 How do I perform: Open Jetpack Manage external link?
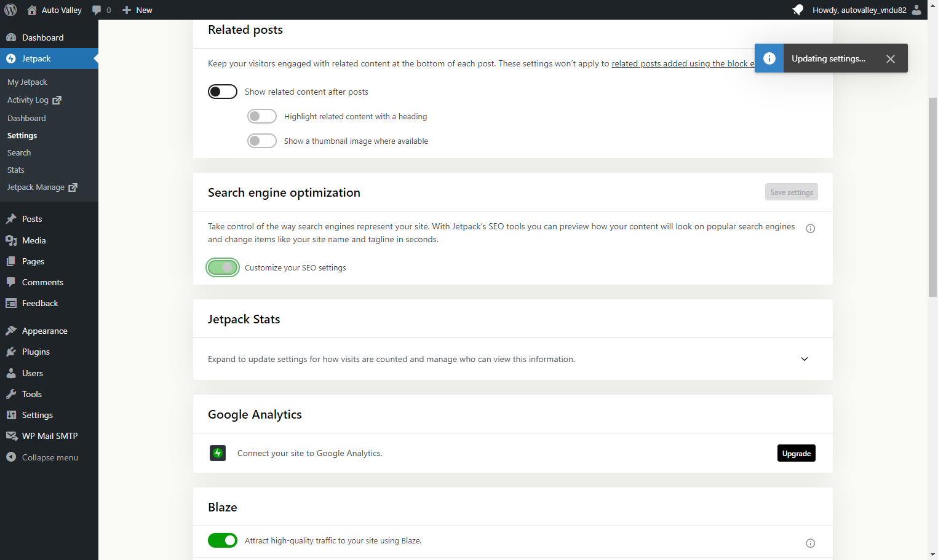(42, 187)
